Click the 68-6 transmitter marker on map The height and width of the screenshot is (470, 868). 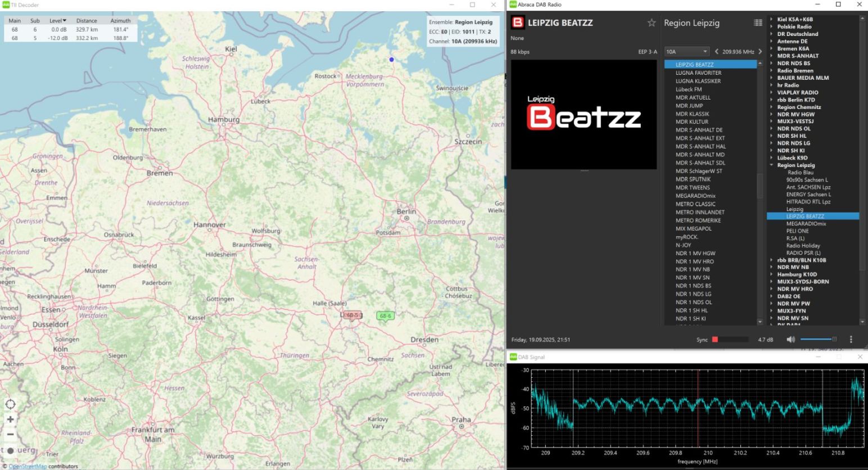[x=385, y=316]
